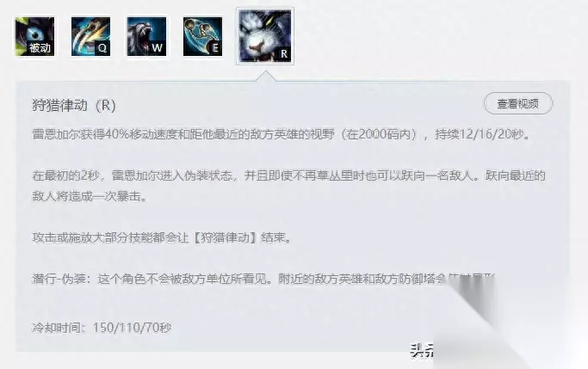Click the 狩猎律动 (R) skill title
This screenshot has width=588, height=369.
pyautogui.click(x=74, y=106)
